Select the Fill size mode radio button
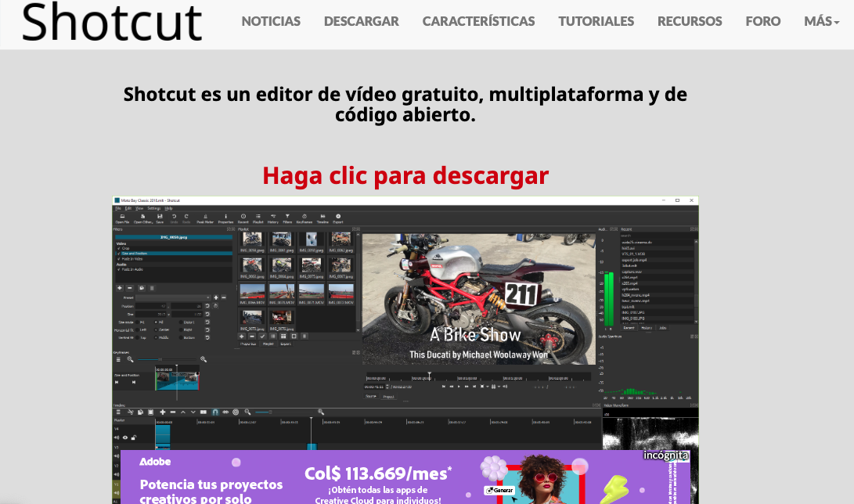This screenshot has height=504, width=854. pos(156,322)
